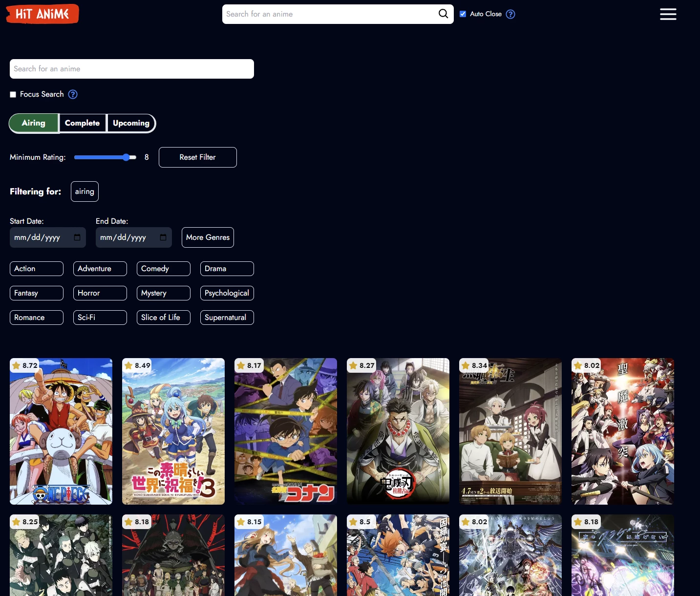Toggle the Horror genre filter
The image size is (700, 596).
(100, 293)
